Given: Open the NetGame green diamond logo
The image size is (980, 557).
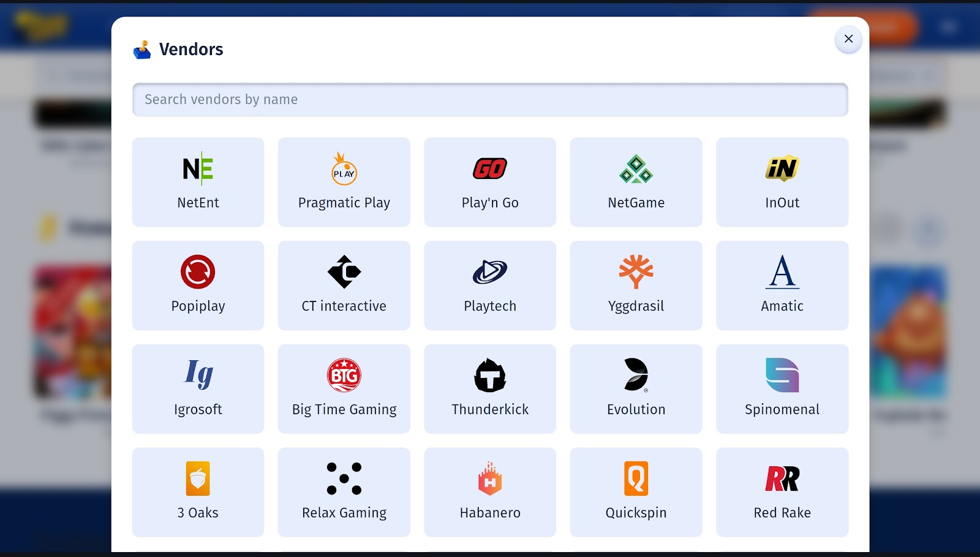Looking at the screenshot, I should (636, 169).
